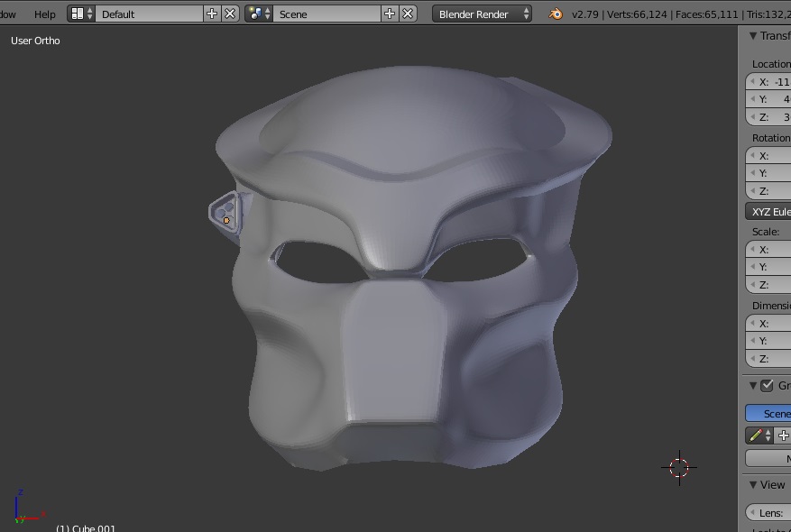Delete the Default screen layout
Image resolution: width=791 pixels, height=532 pixels.
pos(230,14)
